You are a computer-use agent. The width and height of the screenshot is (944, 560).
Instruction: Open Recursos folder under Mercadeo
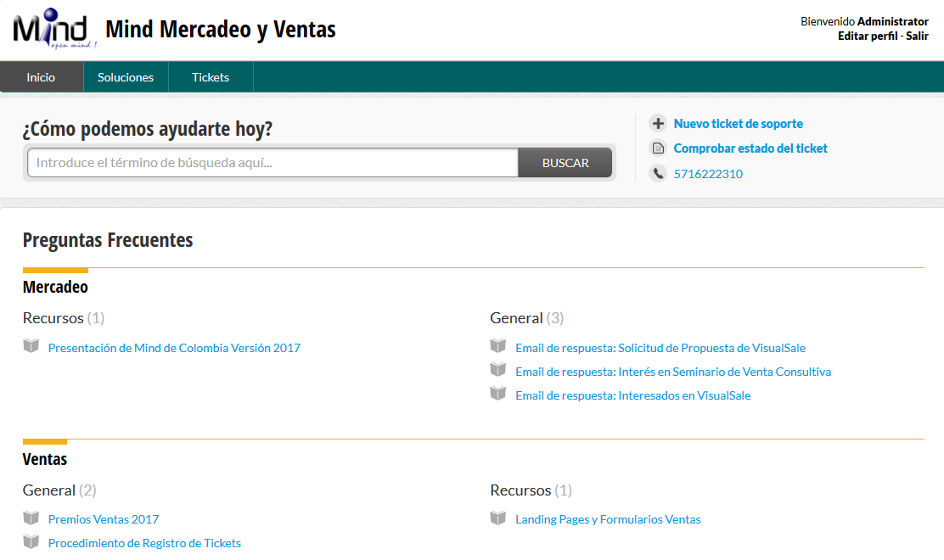[x=53, y=317]
